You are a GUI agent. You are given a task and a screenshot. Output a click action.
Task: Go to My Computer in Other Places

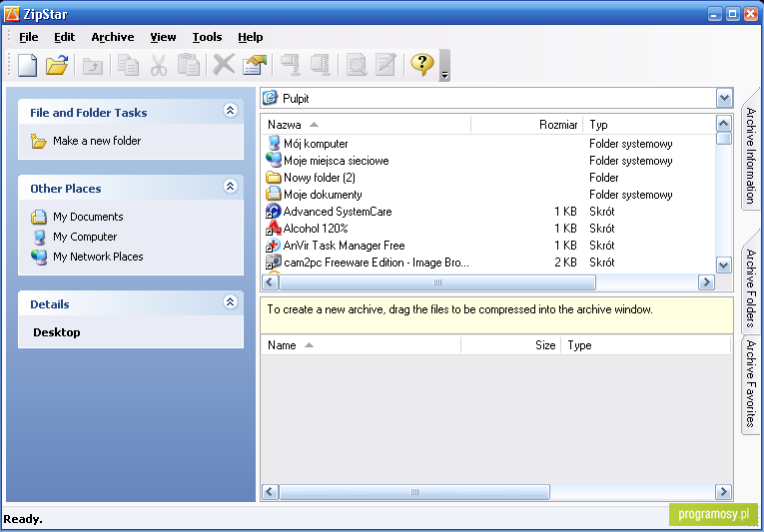(x=85, y=237)
